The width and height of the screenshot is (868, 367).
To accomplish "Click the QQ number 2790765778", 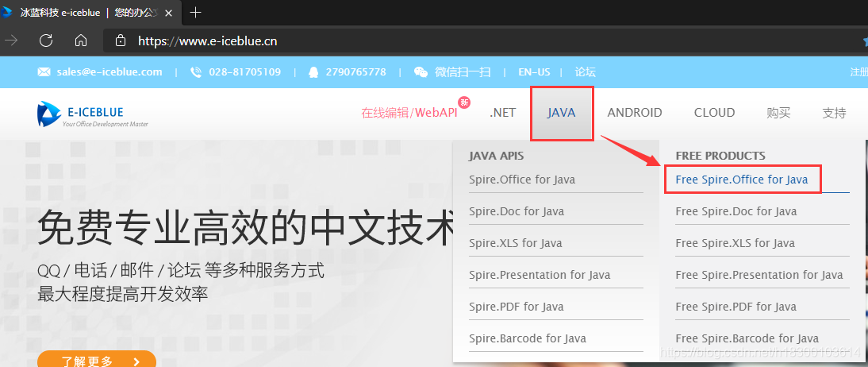I will coord(355,72).
